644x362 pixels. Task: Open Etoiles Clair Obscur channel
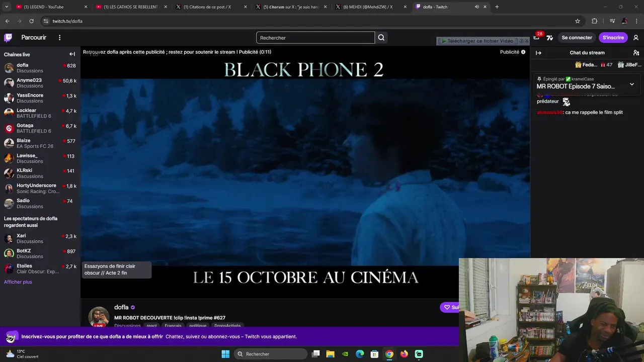pyautogui.click(x=40, y=268)
